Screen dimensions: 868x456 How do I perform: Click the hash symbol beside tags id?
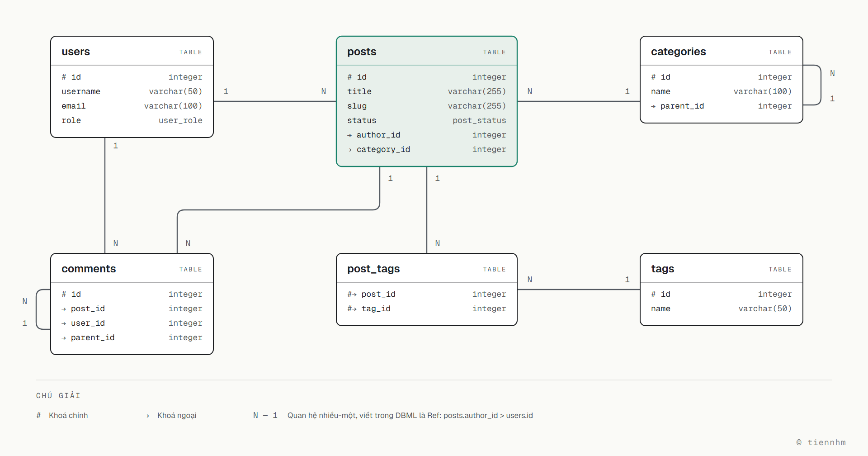click(654, 294)
